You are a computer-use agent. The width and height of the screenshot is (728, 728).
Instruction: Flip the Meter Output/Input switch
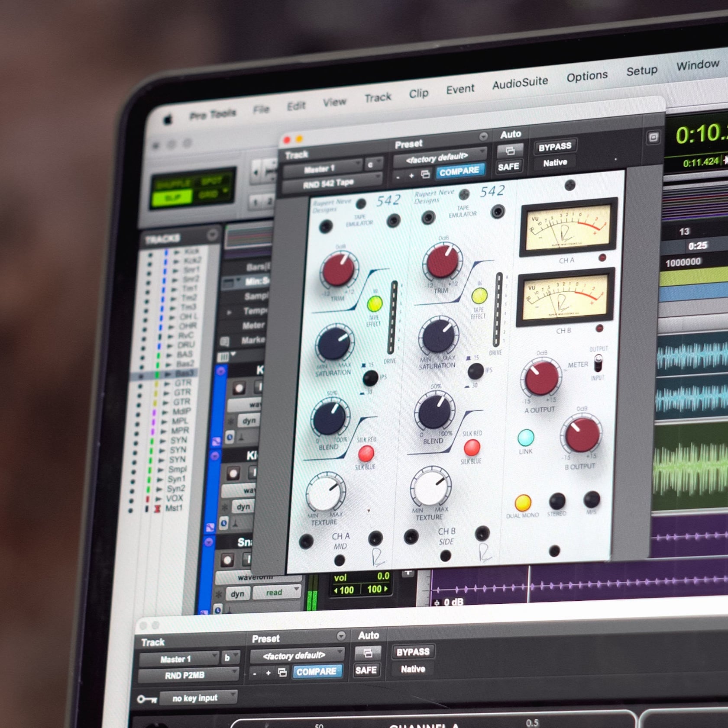pos(598,363)
